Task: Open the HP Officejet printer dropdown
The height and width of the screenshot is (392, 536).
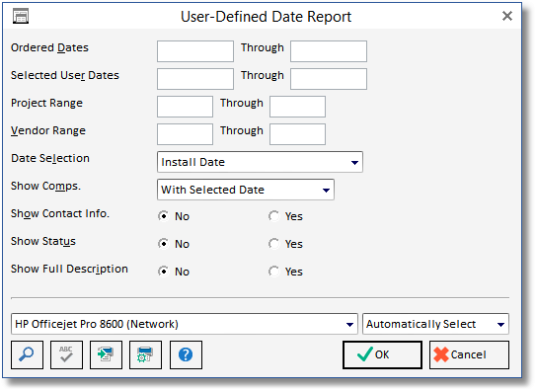Action: 185,324
